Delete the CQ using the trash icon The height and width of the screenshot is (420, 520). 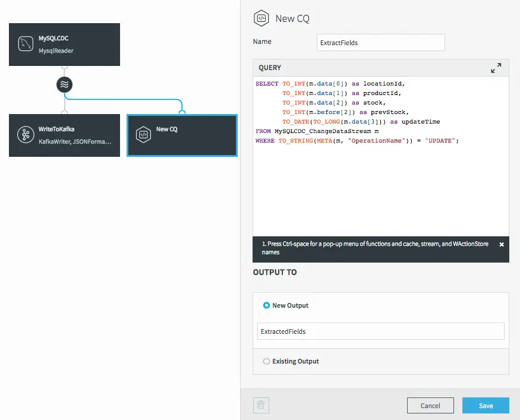click(261, 405)
